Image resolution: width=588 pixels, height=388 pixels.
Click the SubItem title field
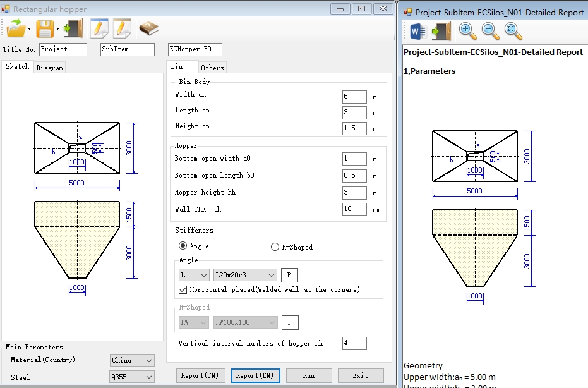(x=128, y=49)
